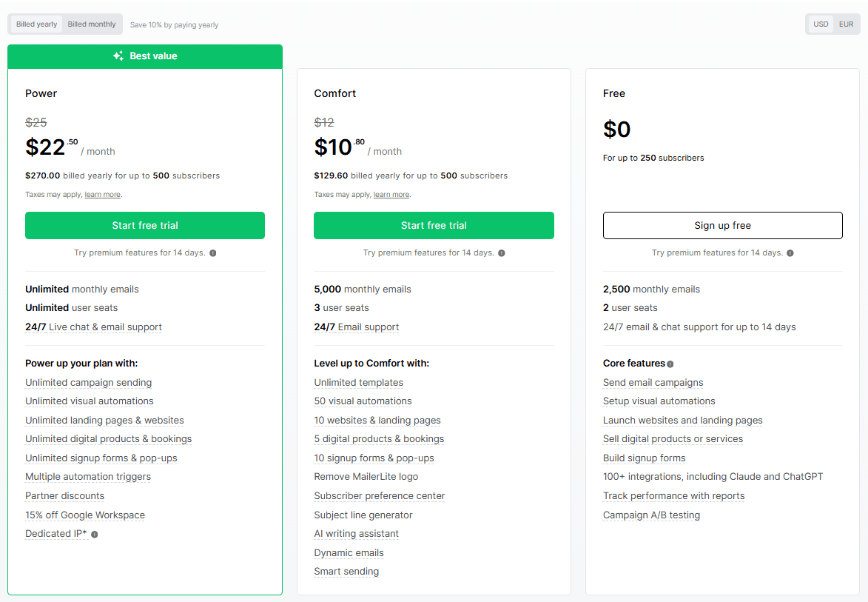
Task: Click 100+ integrations including Claude and ChatGPT
Action: point(713,476)
